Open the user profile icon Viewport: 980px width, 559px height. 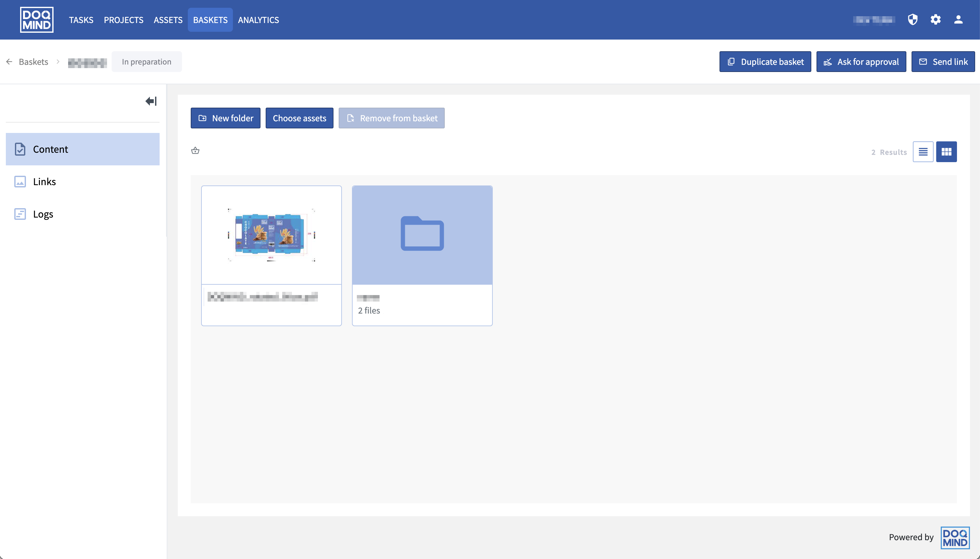[958, 19]
